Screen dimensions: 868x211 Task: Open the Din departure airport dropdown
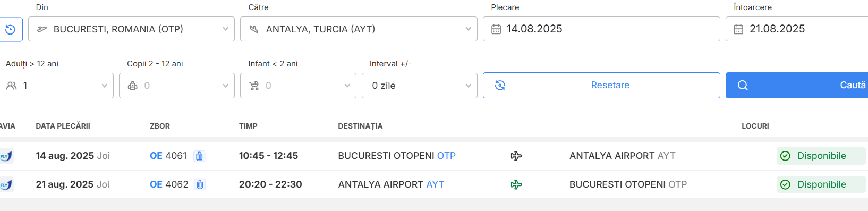pos(131,29)
